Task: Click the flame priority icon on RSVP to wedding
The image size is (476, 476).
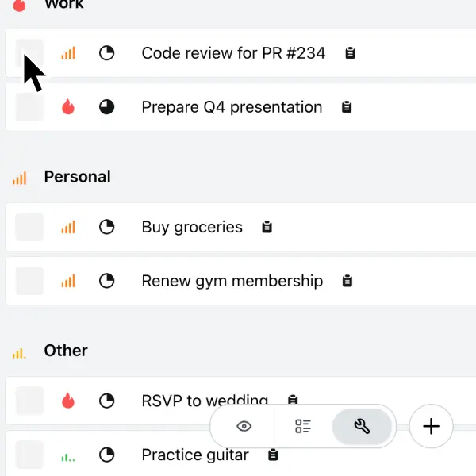Action: click(68, 401)
